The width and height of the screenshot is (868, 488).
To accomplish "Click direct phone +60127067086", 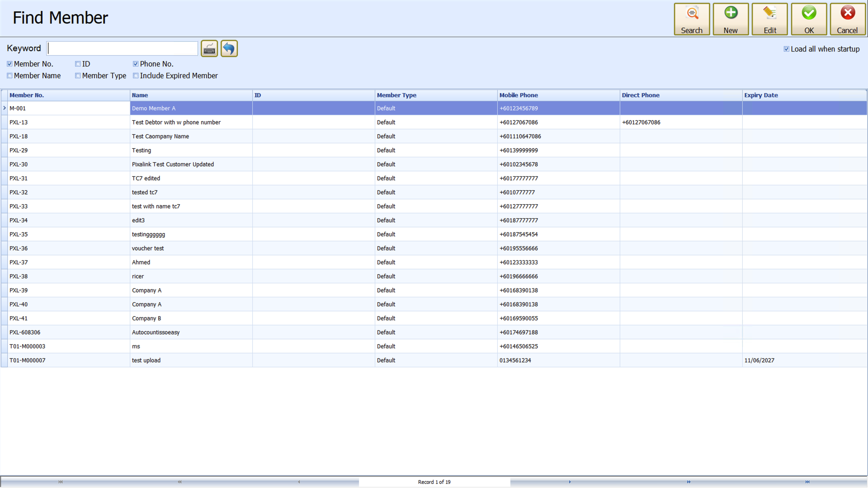I will (x=641, y=122).
